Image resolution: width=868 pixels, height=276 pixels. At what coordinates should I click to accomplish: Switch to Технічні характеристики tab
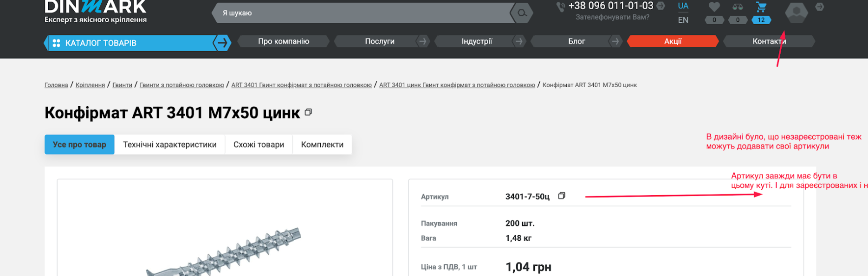click(169, 144)
